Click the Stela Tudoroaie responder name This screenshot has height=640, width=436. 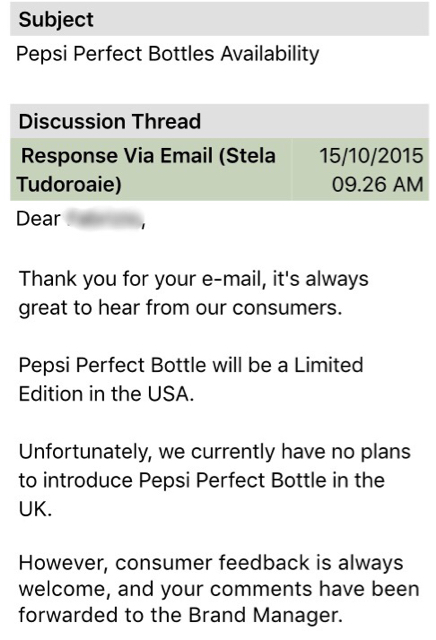coord(146,169)
